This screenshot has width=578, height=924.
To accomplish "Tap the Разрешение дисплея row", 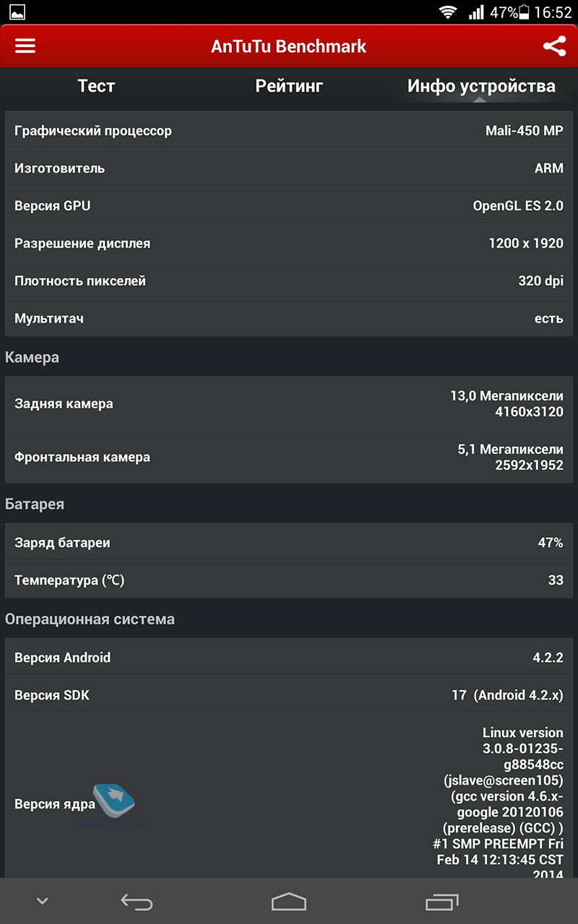I will pyautogui.click(x=289, y=243).
